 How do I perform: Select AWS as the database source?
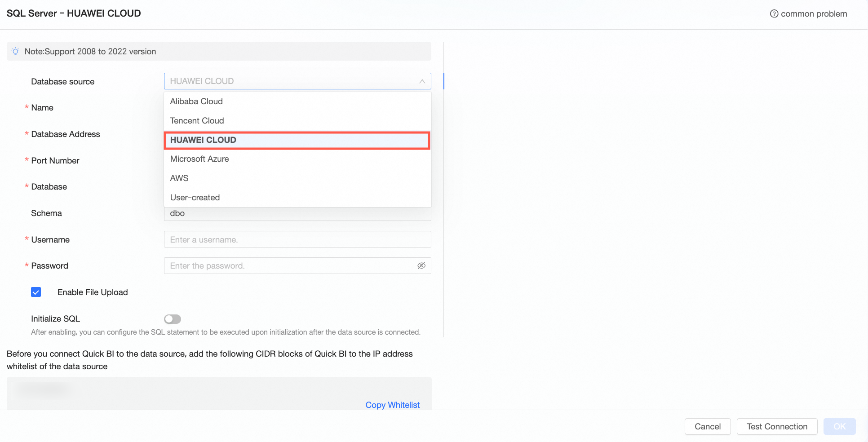coord(179,178)
